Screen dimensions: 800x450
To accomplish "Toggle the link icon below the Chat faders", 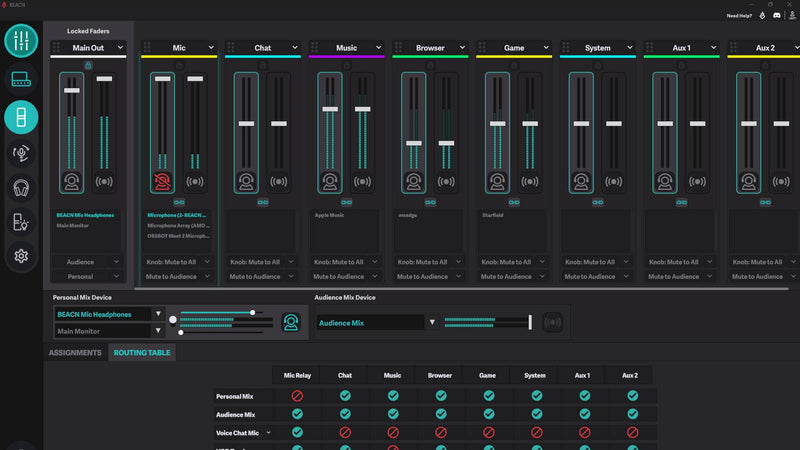I will 263,203.
